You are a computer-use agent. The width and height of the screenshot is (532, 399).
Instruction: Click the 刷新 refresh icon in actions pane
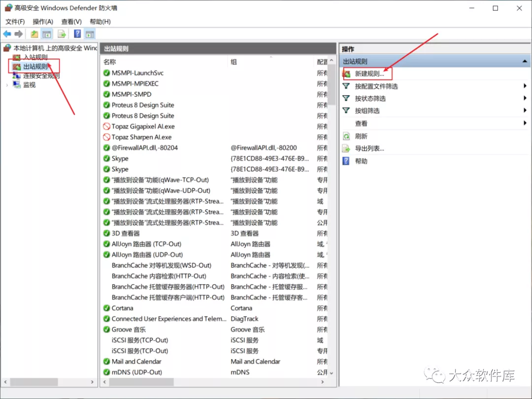tap(347, 136)
